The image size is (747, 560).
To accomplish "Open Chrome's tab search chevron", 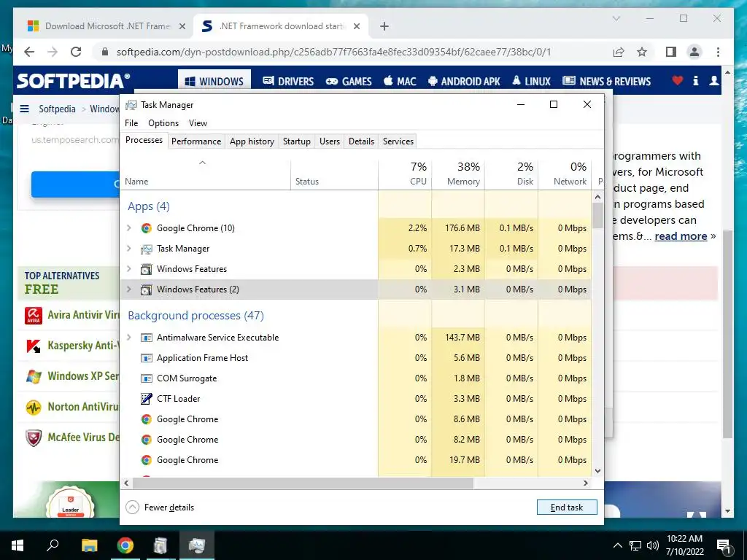I will tap(616, 18).
